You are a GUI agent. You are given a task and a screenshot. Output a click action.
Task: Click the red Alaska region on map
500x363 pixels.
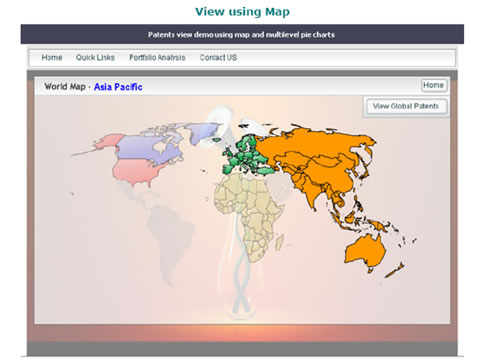[x=108, y=142]
